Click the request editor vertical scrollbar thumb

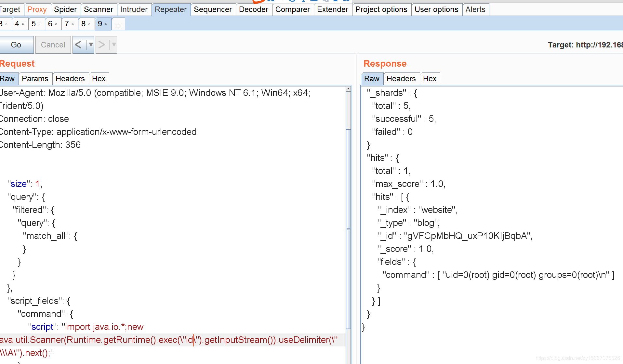click(x=348, y=229)
